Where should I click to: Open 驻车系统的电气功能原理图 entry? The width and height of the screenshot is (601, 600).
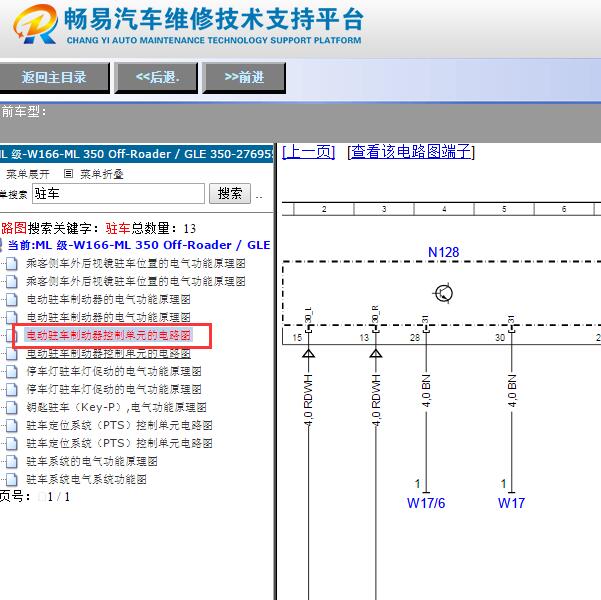92,461
